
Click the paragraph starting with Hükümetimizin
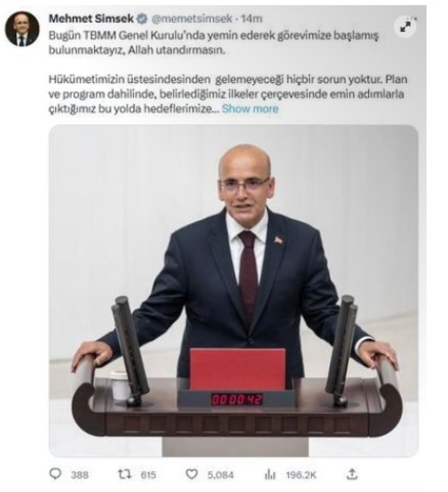pos(228,94)
